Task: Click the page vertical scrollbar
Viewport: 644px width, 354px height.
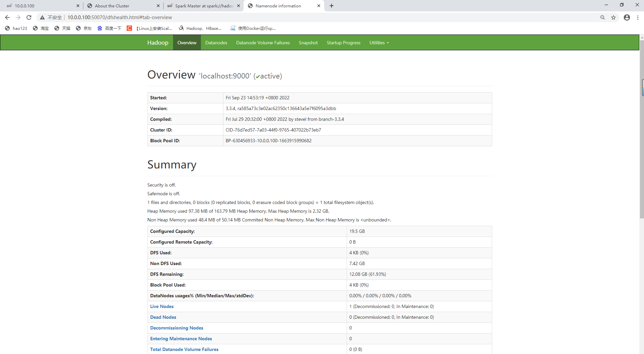Action: click(642, 134)
